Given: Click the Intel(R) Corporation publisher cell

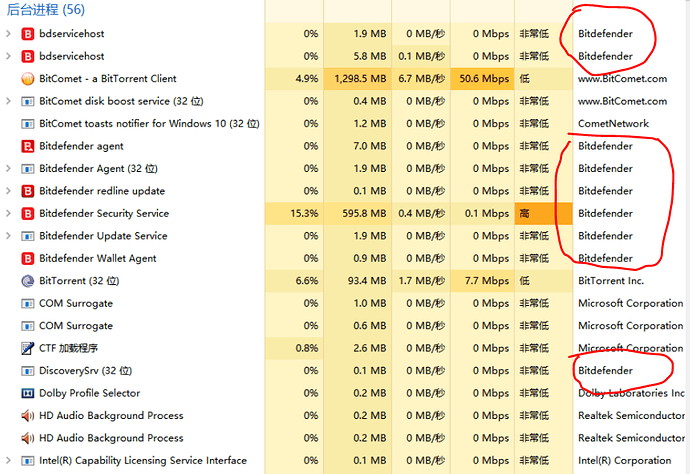Looking at the screenshot, I should 624,460.
